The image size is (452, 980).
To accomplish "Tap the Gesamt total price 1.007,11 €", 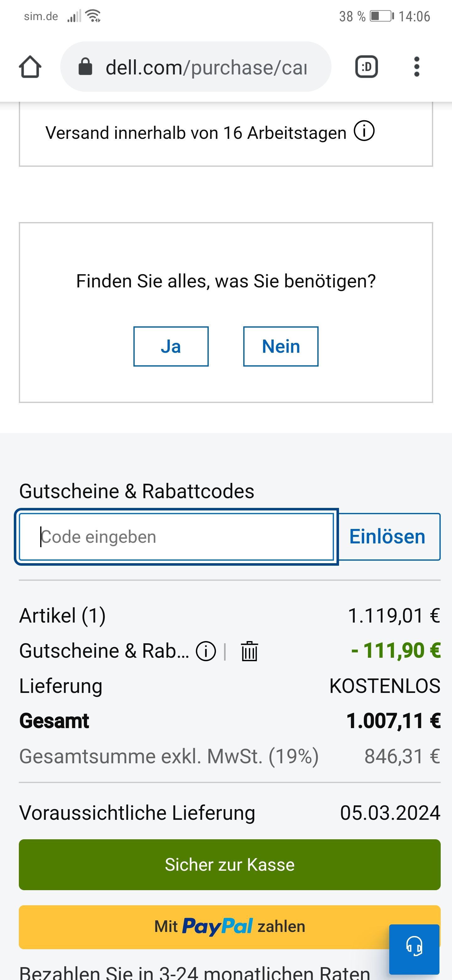I will click(393, 721).
